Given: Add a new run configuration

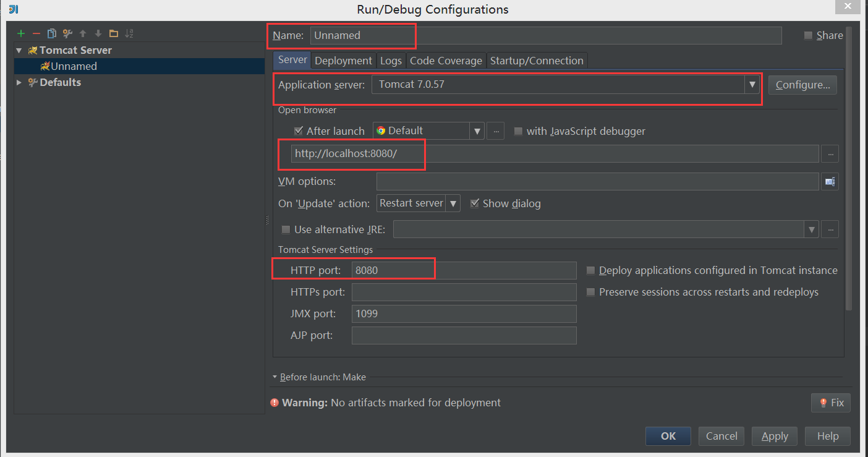Looking at the screenshot, I should 21,33.
